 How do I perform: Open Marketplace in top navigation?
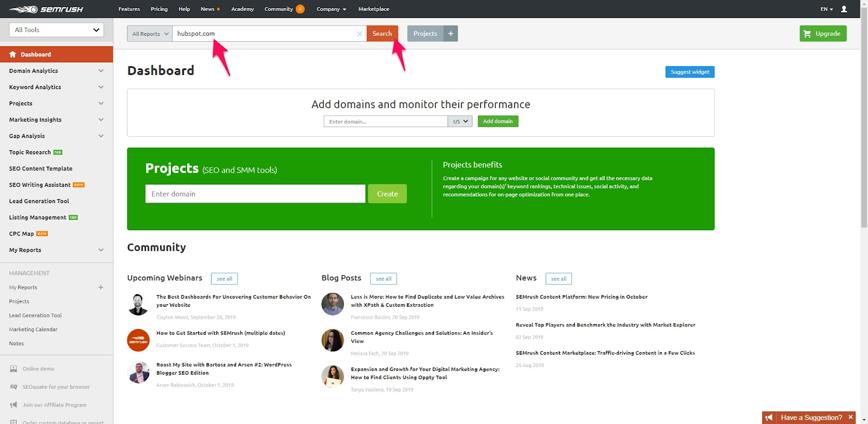click(x=374, y=9)
